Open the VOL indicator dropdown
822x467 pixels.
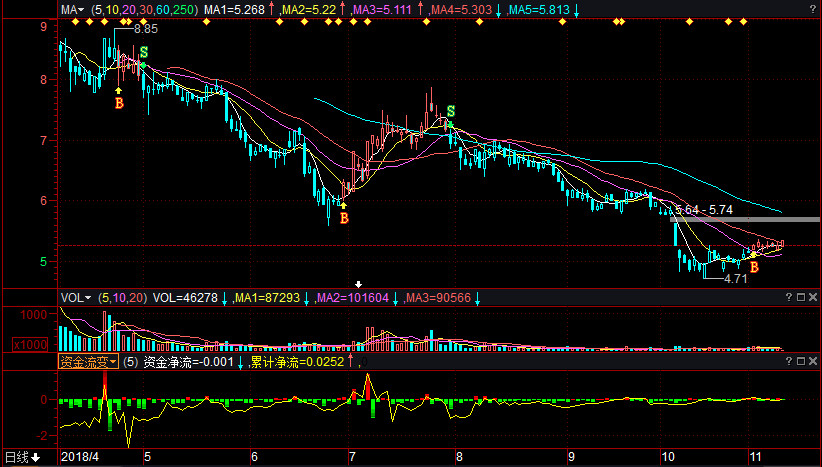(x=75, y=298)
